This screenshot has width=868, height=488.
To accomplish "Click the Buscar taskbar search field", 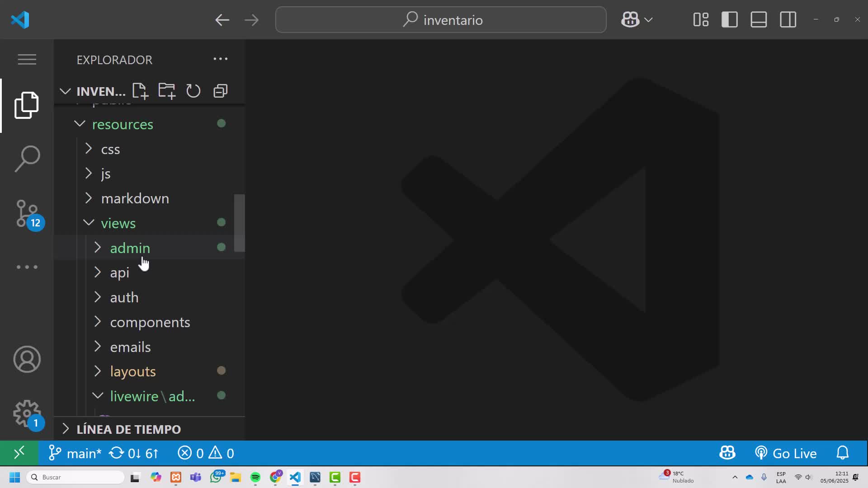I will coord(76,477).
